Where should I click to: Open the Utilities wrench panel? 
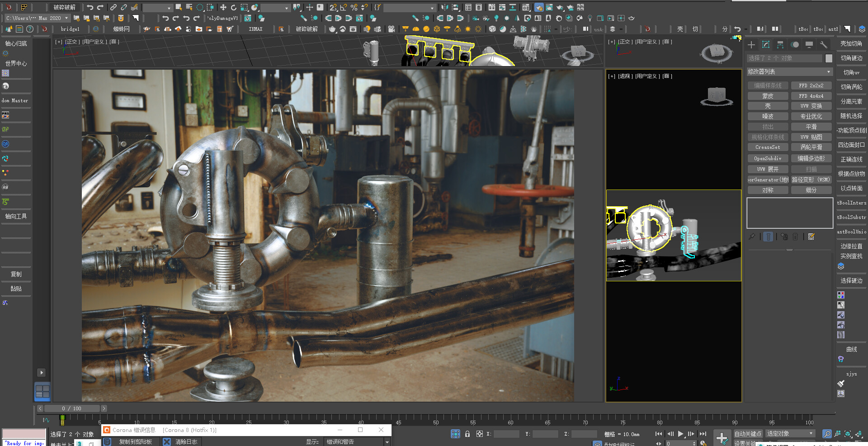tap(823, 45)
